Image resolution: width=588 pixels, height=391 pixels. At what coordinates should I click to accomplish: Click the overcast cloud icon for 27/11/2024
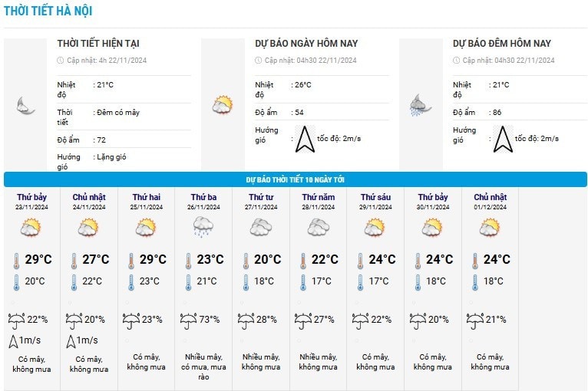[x=261, y=228]
